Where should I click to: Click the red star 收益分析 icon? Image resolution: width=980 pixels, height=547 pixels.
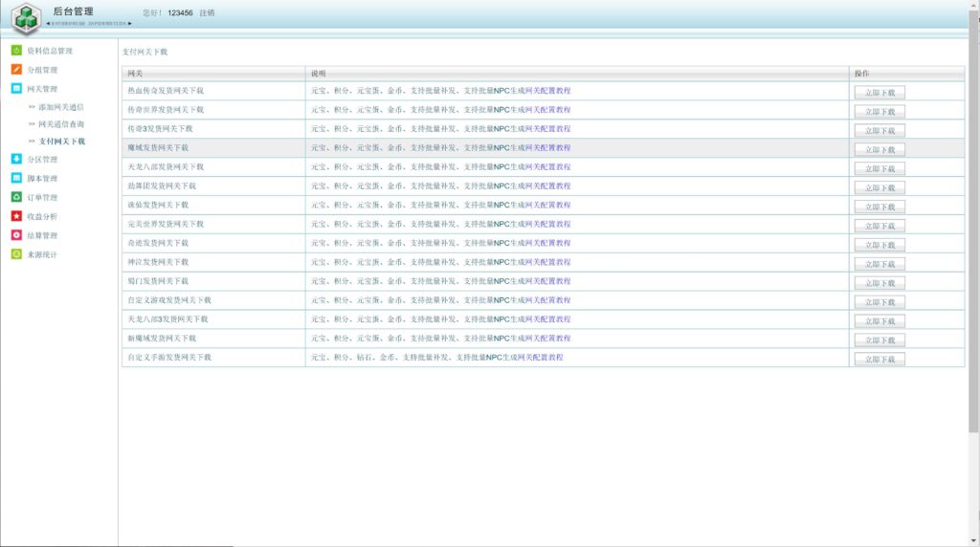coord(16,216)
